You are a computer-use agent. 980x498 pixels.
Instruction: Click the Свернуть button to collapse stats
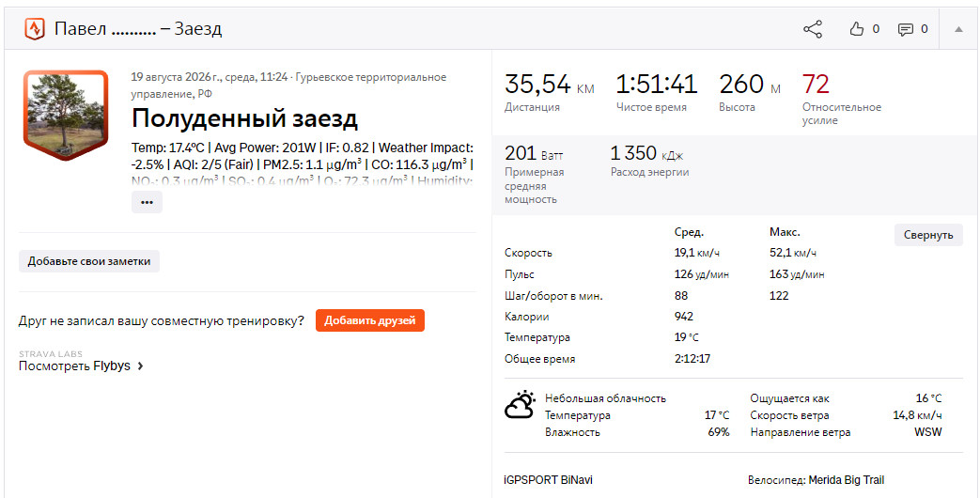point(928,235)
